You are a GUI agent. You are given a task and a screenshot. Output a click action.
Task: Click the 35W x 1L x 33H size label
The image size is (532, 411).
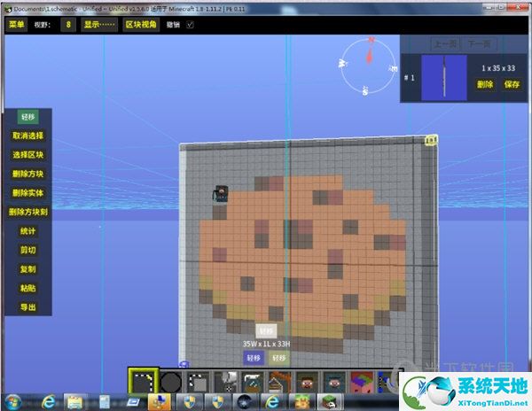pos(266,344)
